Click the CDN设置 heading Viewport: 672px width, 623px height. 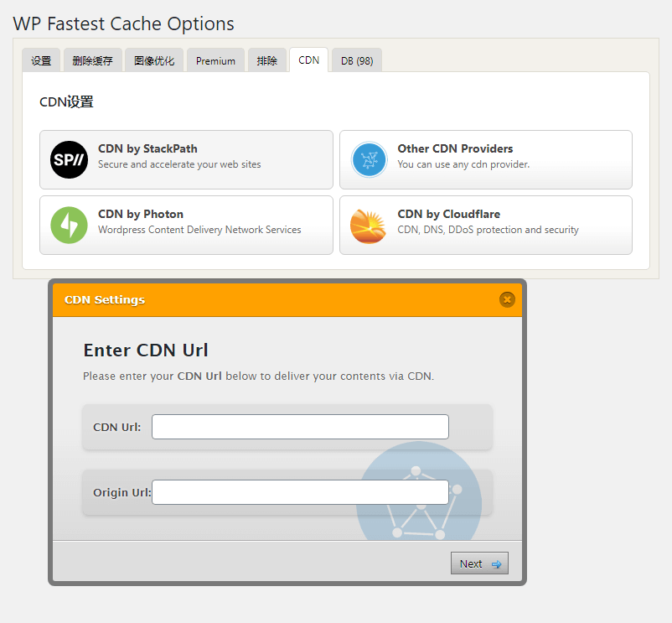coord(66,102)
